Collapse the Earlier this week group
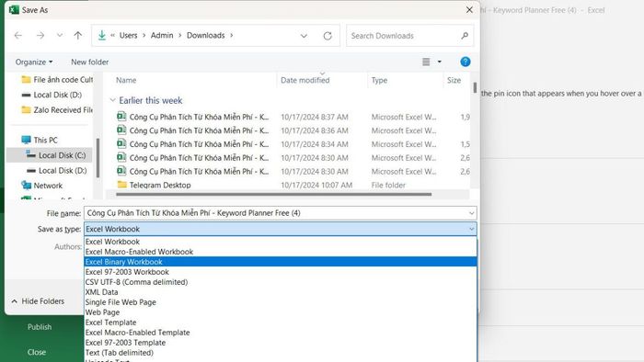Screen dimensions: 644x362 (112, 100)
